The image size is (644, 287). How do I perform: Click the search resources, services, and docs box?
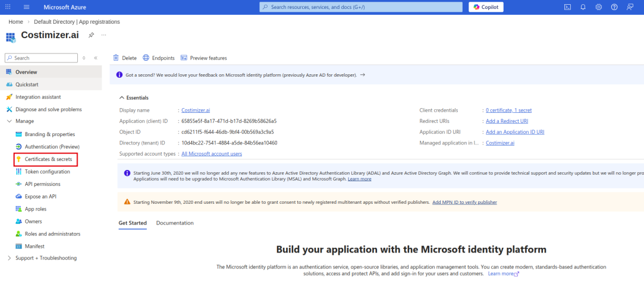click(x=362, y=7)
